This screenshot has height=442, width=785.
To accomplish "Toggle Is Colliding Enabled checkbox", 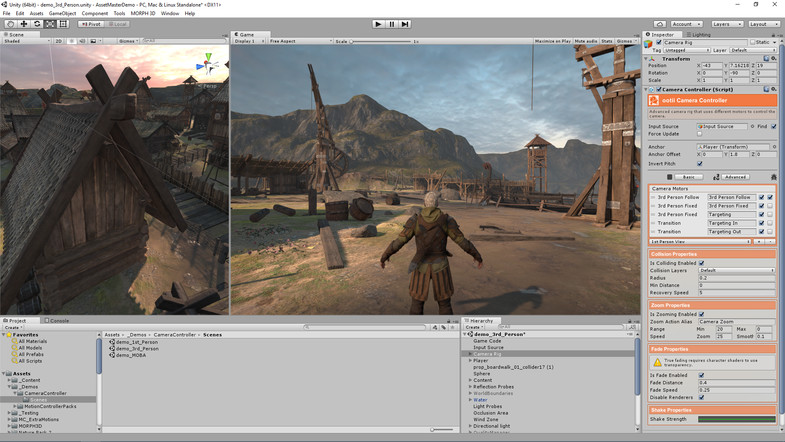I will click(x=701, y=263).
